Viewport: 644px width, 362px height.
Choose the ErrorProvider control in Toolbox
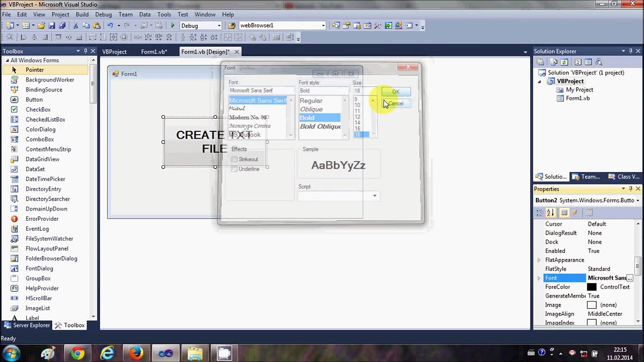tap(45, 219)
